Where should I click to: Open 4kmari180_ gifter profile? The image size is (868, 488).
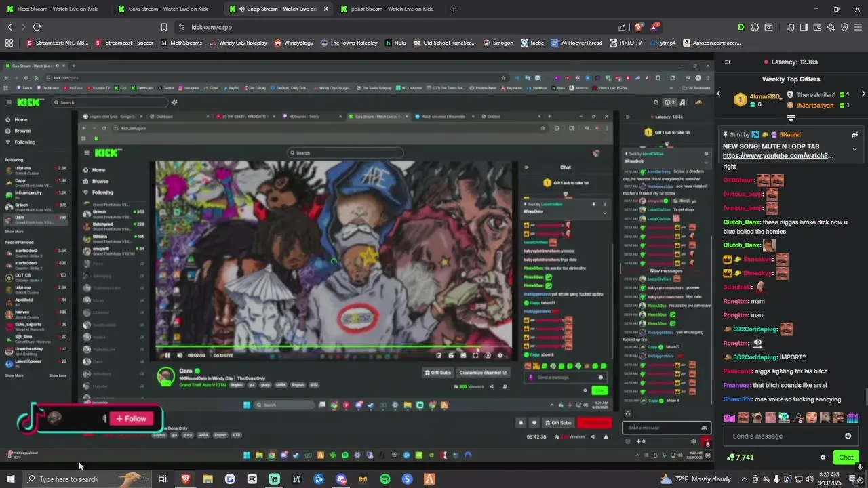click(766, 96)
